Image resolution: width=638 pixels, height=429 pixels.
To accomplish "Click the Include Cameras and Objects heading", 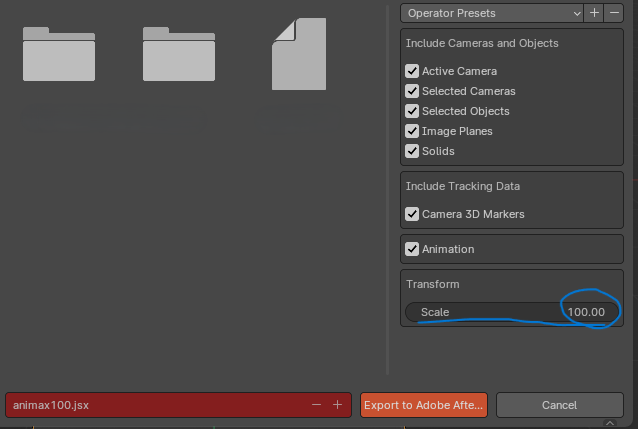I will coord(482,43).
